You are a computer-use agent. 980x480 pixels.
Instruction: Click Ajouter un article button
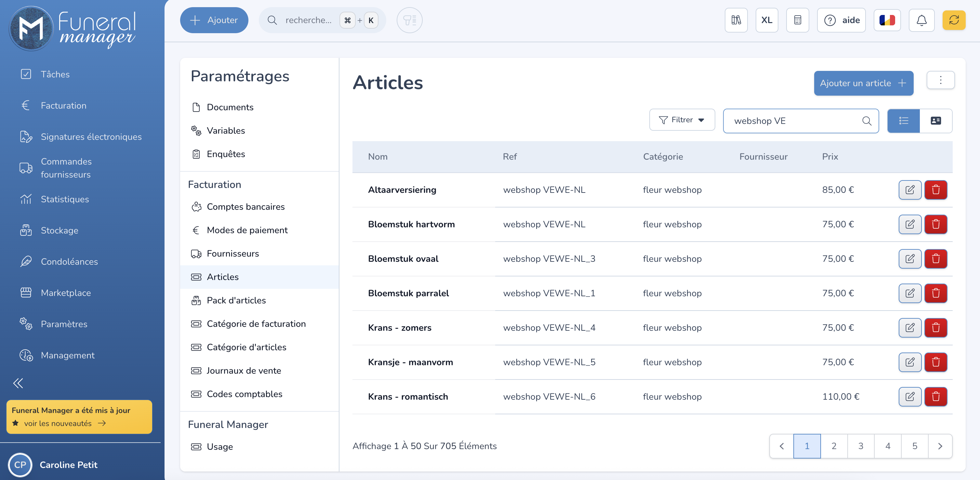coord(863,83)
